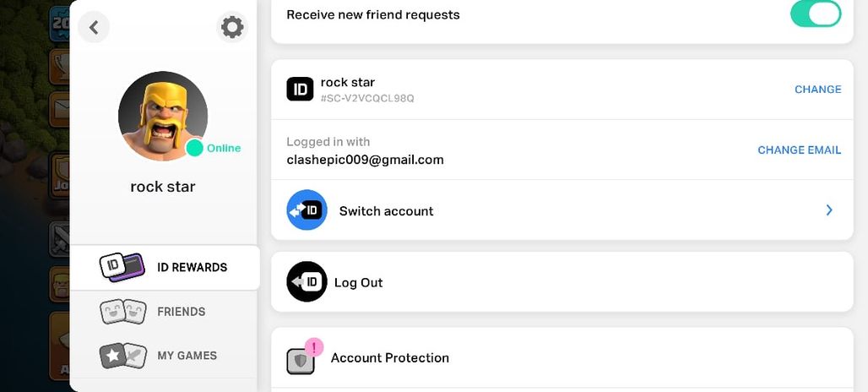Viewport: 868px width, 392px height.
Task: Click the My Games star icon
Action: coord(123,356)
